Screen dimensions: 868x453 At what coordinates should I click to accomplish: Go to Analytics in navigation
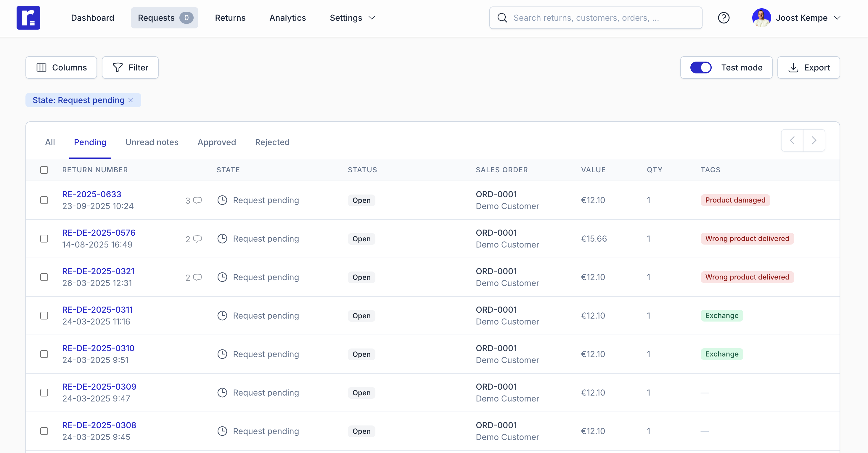[287, 17]
